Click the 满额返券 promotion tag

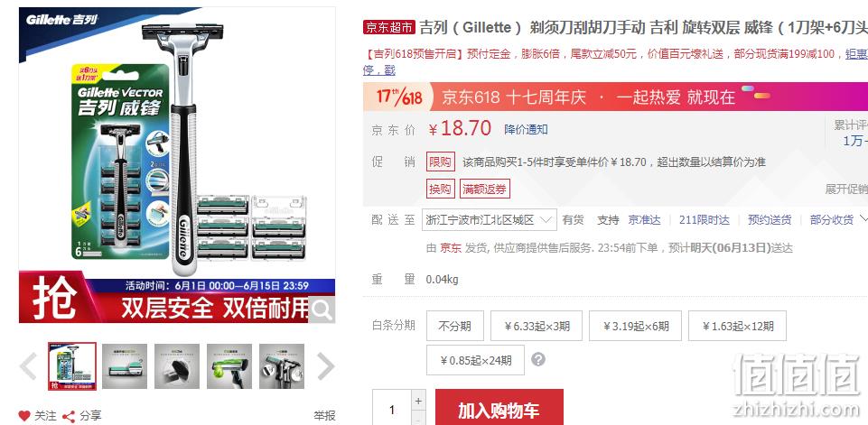[x=484, y=189]
